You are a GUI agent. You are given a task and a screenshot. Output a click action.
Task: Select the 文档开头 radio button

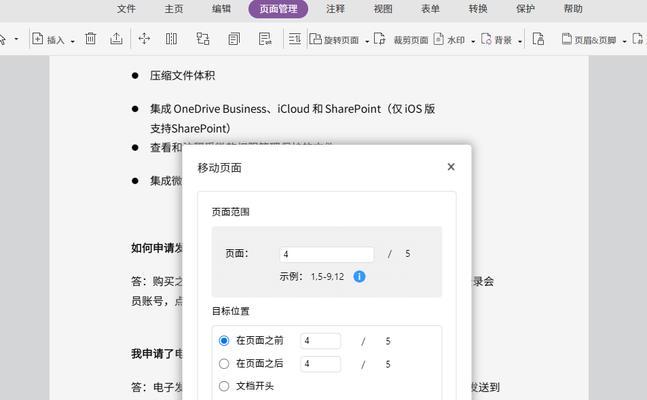[x=224, y=386]
